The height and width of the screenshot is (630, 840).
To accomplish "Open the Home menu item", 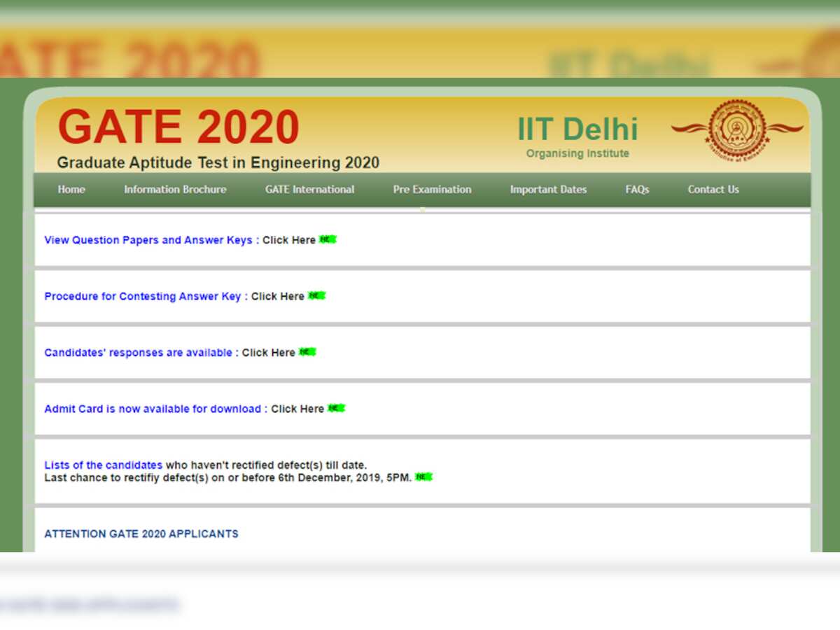I will (x=71, y=189).
